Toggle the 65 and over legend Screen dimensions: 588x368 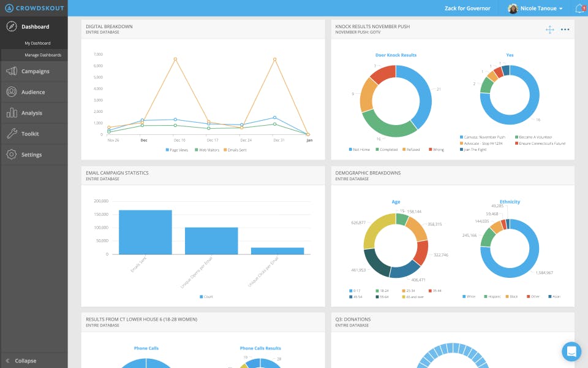pos(413,297)
